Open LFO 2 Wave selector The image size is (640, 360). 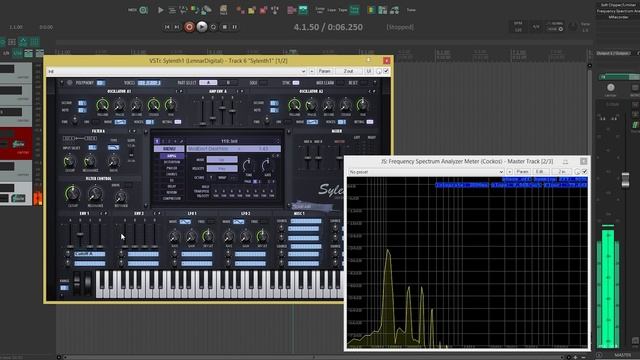click(x=238, y=222)
